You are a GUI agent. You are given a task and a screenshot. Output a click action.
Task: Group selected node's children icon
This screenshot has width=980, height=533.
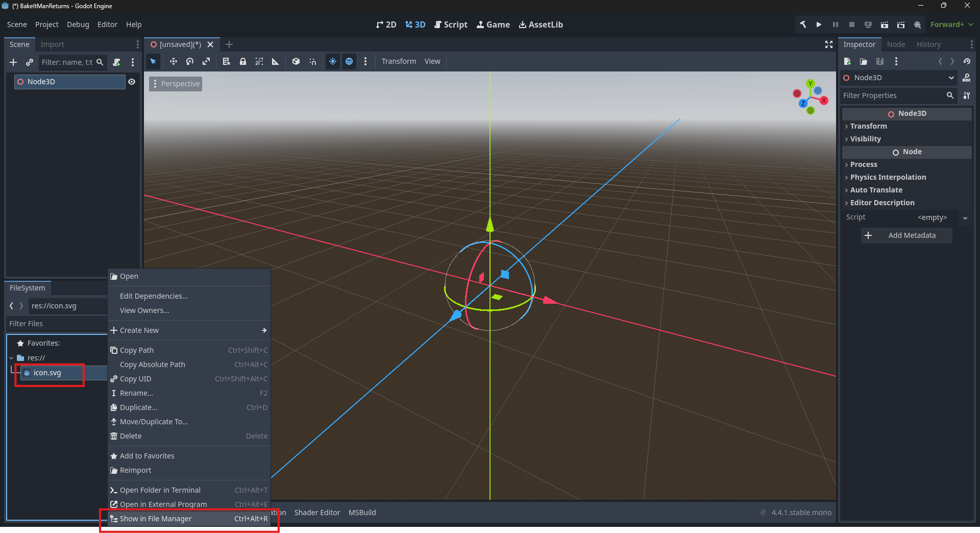(x=259, y=61)
